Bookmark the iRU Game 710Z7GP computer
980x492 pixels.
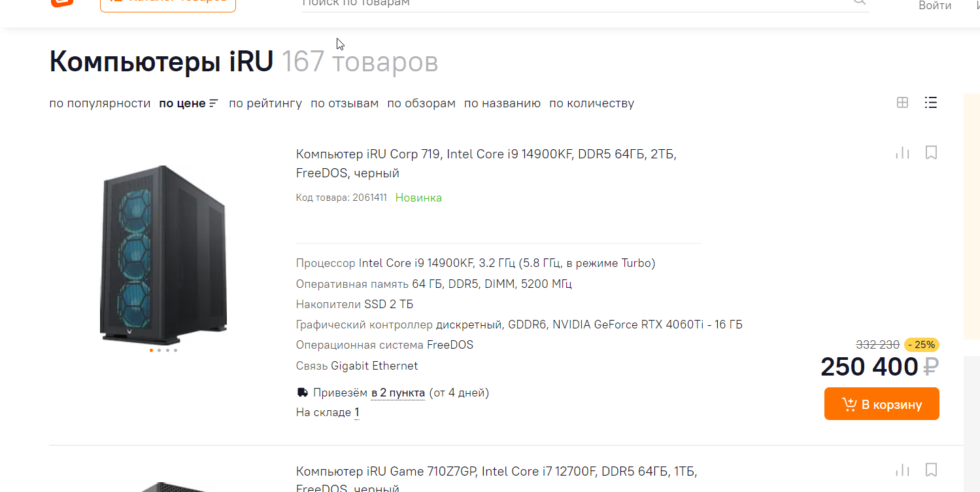coord(932,470)
